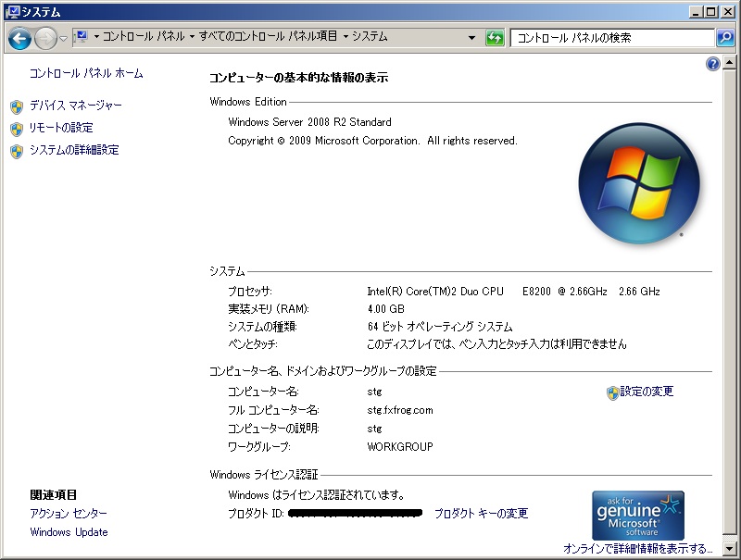The image size is (741, 560).
Task: Expand the address bar history dropdown
Action: pos(471,38)
